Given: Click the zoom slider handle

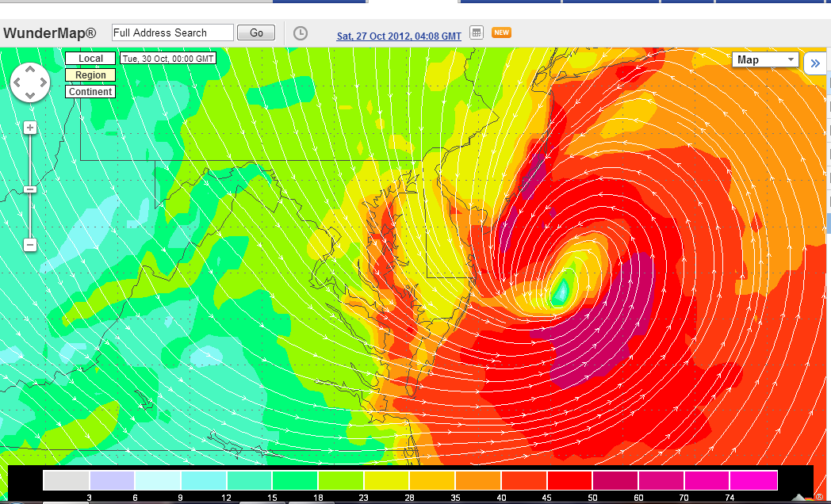Looking at the screenshot, I should point(30,189).
